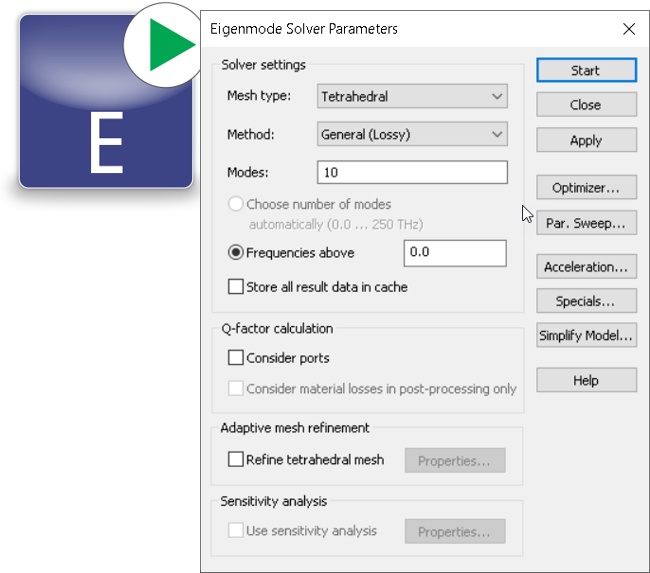Open the Mesh type dropdown
Viewport: 650px width, 573px height.
412,97
